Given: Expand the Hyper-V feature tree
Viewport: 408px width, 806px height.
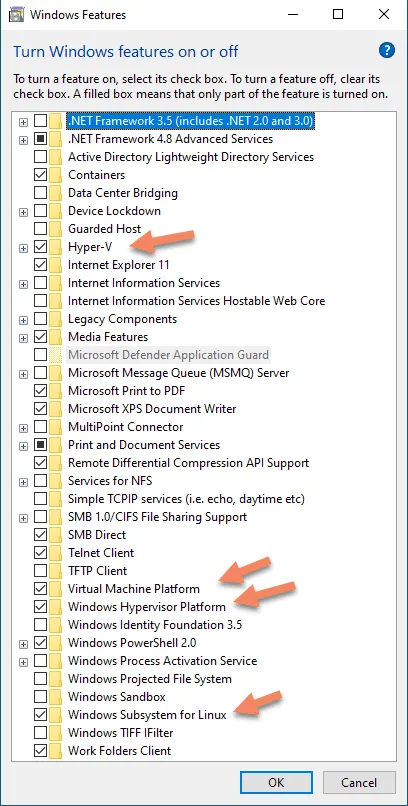Looking at the screenshot, I should click(x=23, y=248).
